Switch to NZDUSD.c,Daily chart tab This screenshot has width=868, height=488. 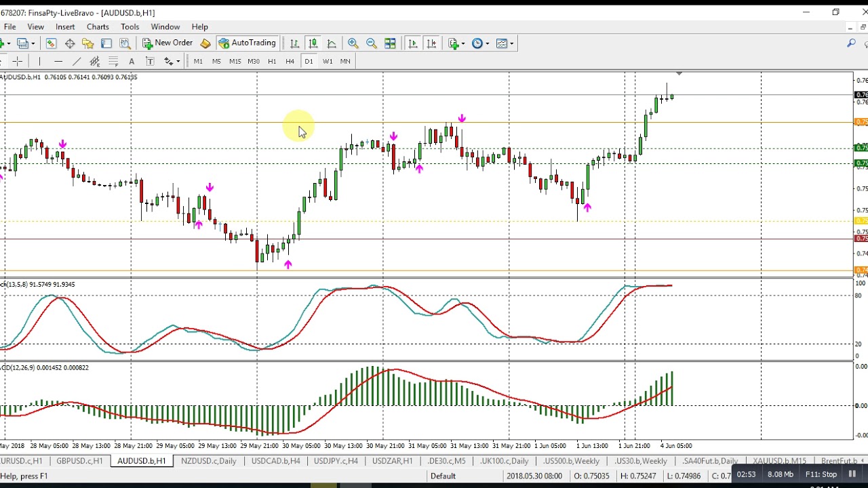tap(208, 461)
